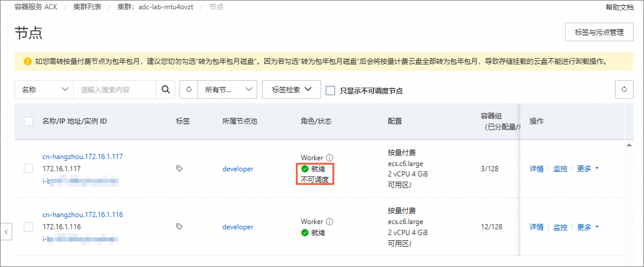Click 标签 column header
This screenshot has width=644, height=267.
tap(183, 121)
